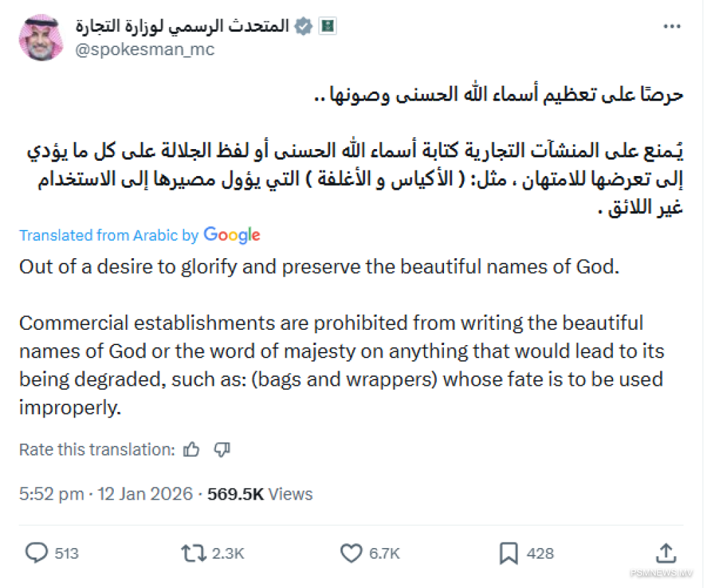Image resolution: width=707 pixels, height=588 pixels.
Task: Click the green affiliation badge icon
Action: 327,26
